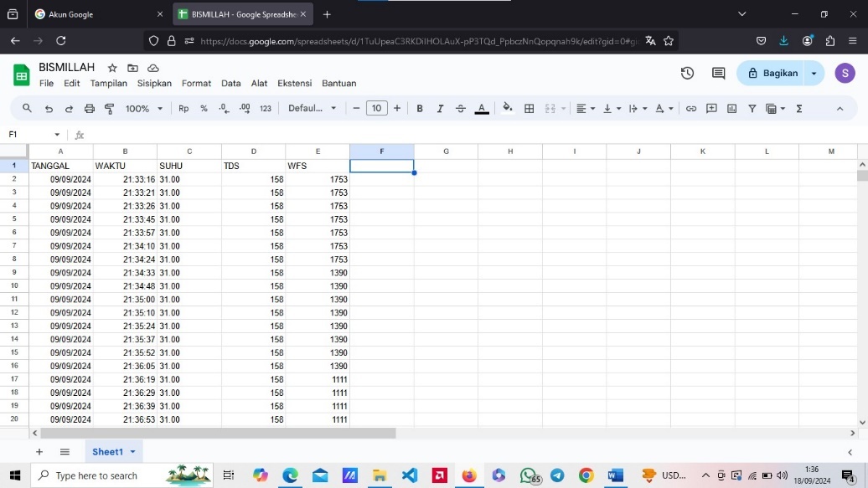The image size is (868, 488).
Task: Open the comments panel icon
Action: (718, 74)
